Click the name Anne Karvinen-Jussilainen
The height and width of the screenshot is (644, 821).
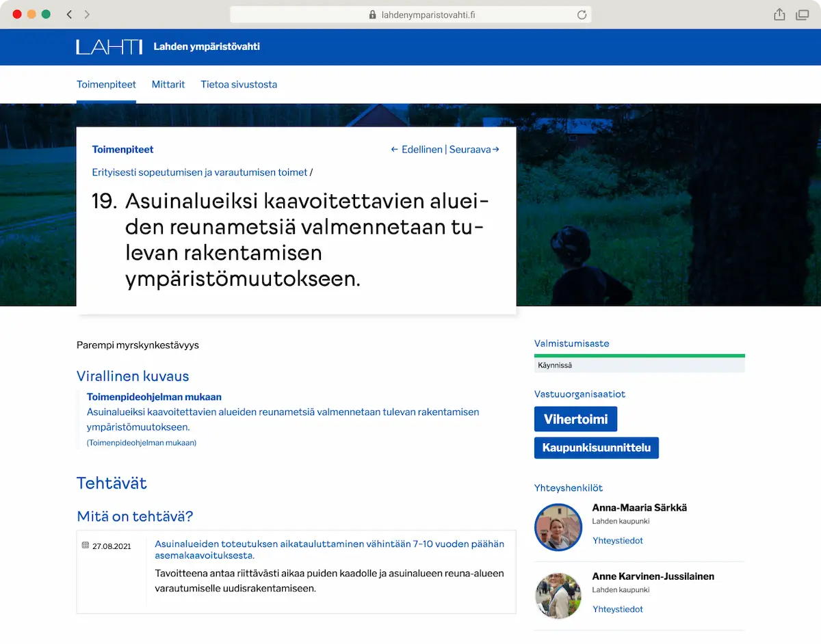[x=653, y=576]
